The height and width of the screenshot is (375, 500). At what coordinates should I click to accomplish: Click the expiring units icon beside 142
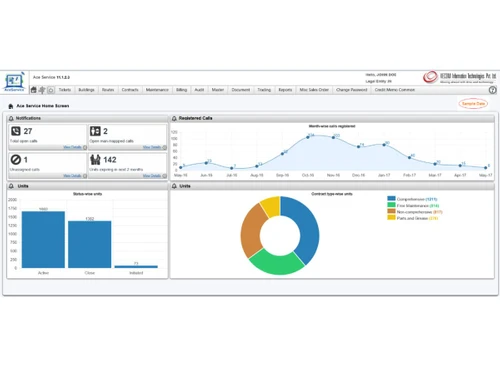[95, 160]
